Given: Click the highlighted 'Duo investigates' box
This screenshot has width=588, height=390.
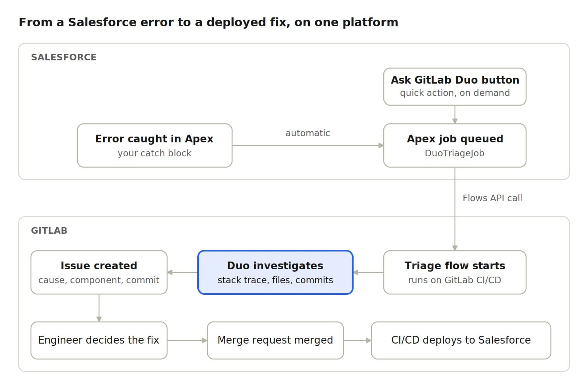Looking at the screenshot, I should [275, 272].
